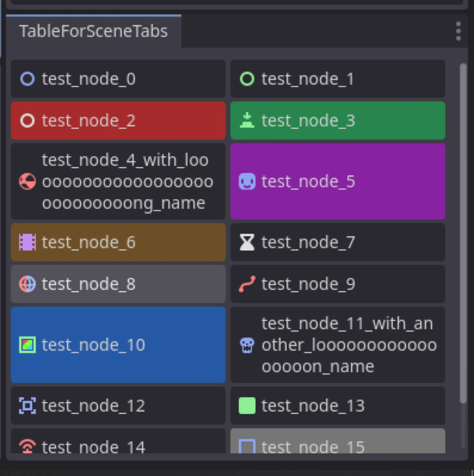The width and height of the screenshot is (474, 476).
Task: Click the blue circle icon of test_node_0
Action: pos(27,79)
